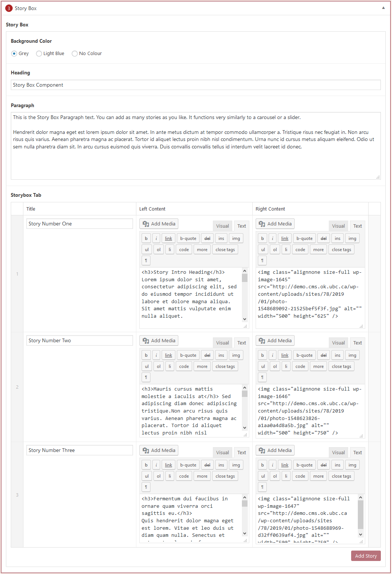
Task: Add Media to Story Two right content
Action: [275, 340]
